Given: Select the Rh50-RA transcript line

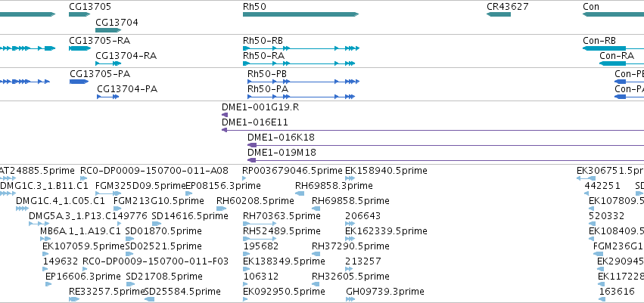Looking at the screenshot, I should point(299,63).
